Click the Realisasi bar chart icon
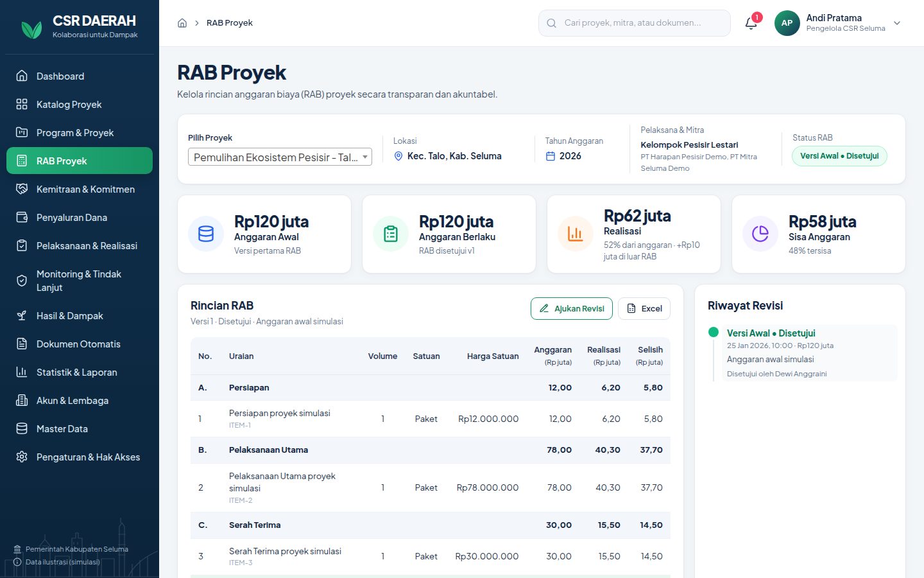 pos(576,234)
